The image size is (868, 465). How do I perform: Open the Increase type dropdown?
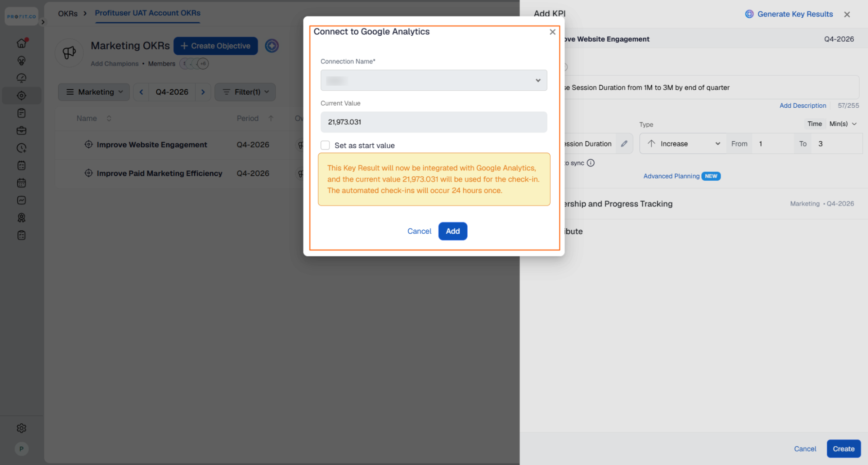tap(683, 144)
